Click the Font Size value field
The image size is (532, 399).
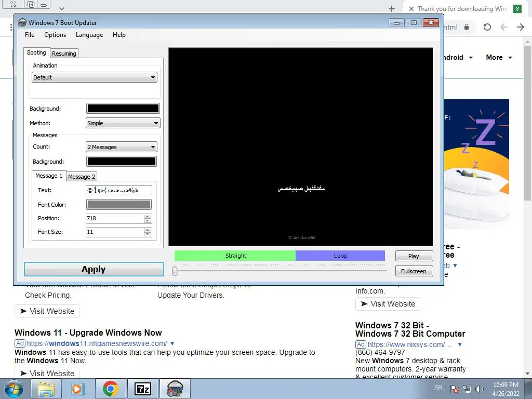tap(115, 232)
